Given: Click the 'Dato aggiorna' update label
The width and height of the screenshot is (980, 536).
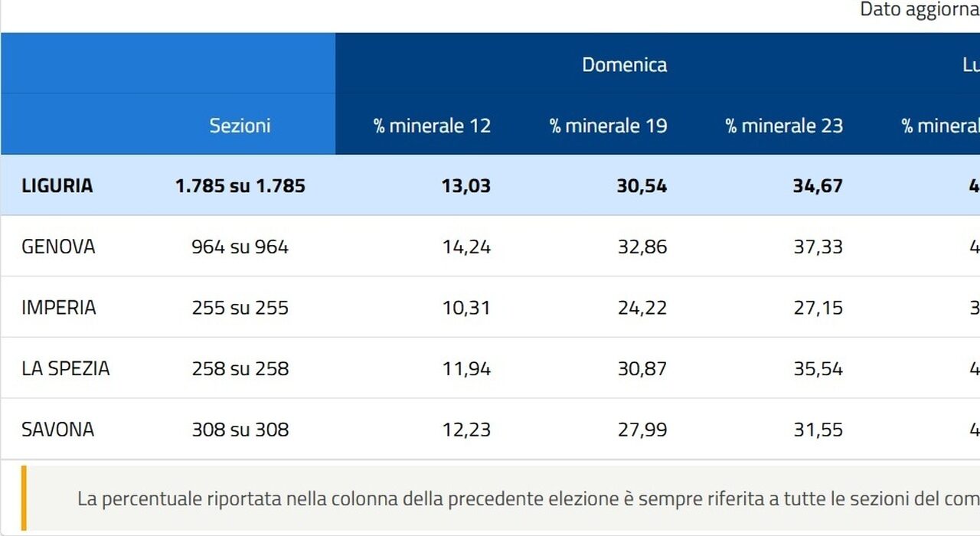Looking at the screenshot, I should 920,10.
